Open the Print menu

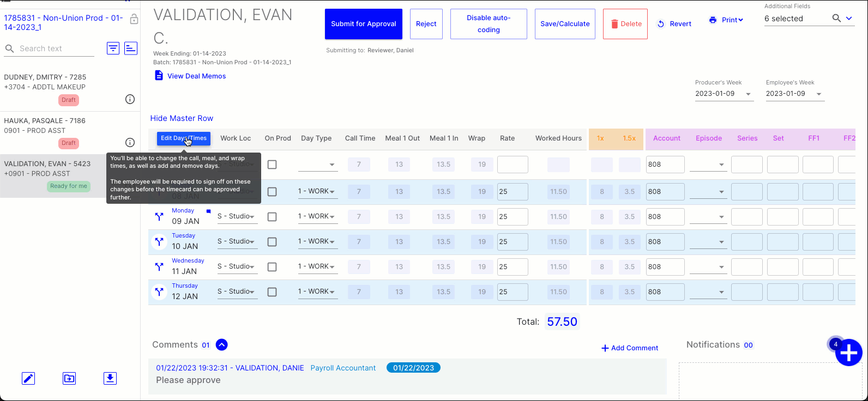tap(726, 20)
